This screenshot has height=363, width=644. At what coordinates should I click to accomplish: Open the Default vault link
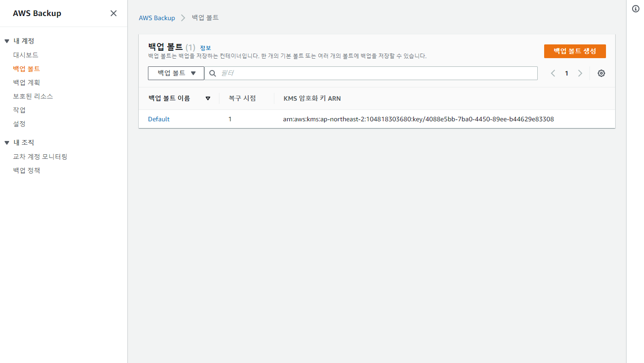tap(158, 119)
